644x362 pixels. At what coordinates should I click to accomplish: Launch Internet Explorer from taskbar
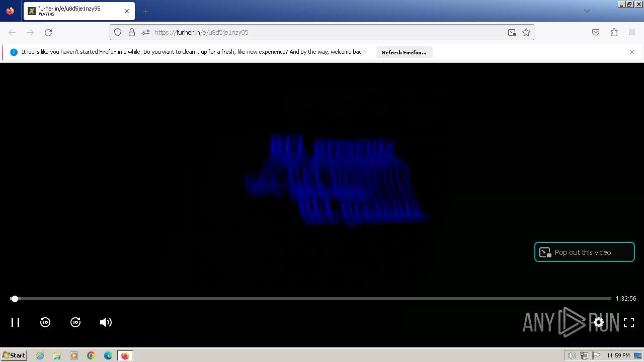pos(40,355)
